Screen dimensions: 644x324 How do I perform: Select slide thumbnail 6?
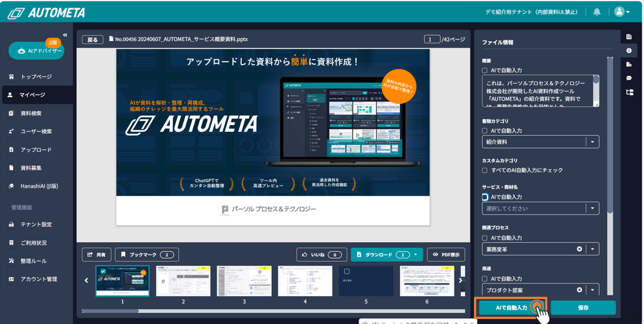(x=427, y=281)
